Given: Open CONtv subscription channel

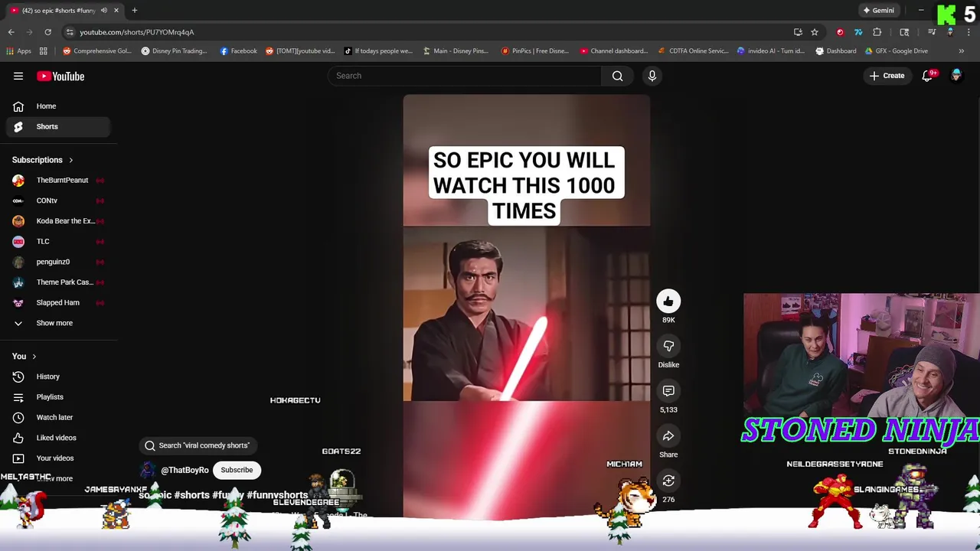Looking at the screenshot, I should click(57, 201).
